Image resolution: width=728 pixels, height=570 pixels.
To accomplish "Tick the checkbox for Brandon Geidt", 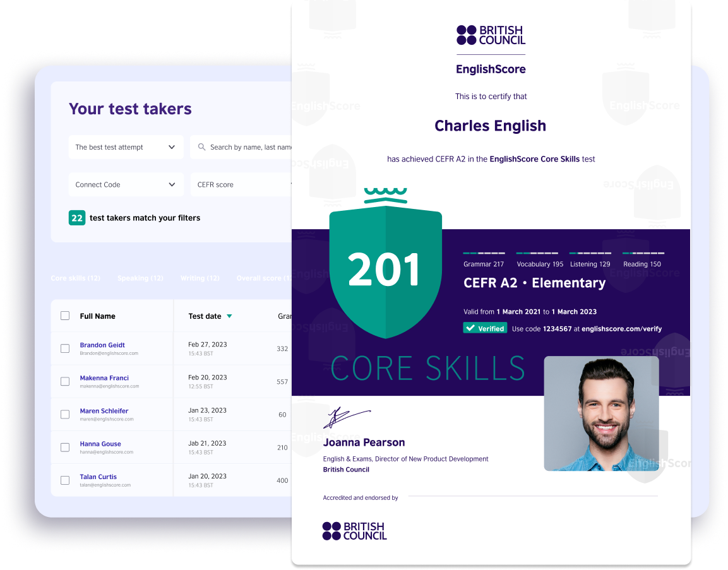I will pyautogui.click(x=65, y=348).
